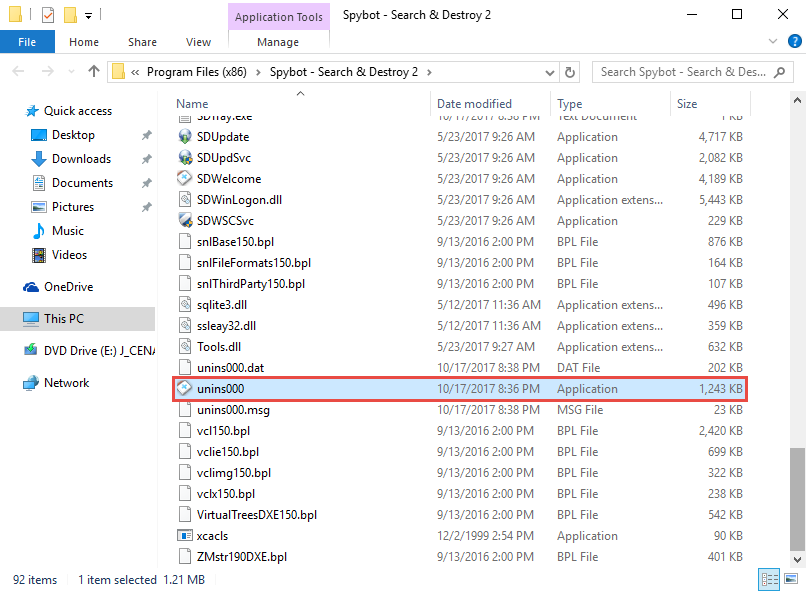Switch to the Share ribbon tab
Viewport: 806px width, 591px height.
[142, 42]
